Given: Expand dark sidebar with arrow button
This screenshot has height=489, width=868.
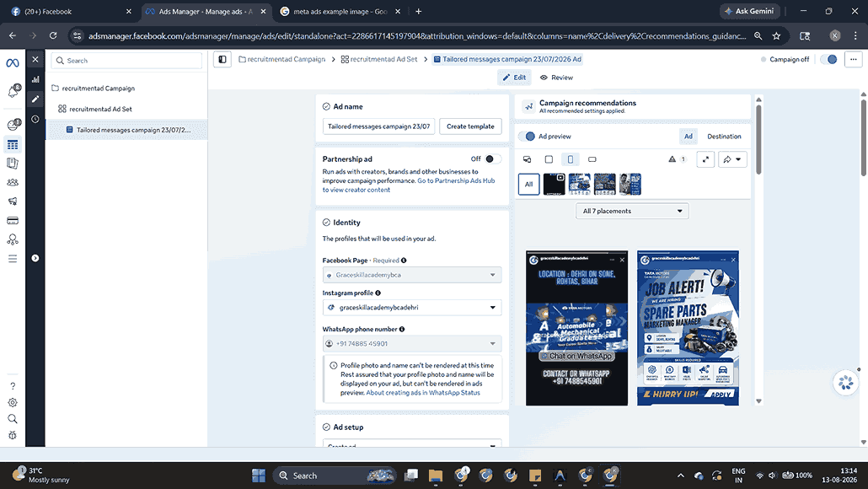Looking at the screenshot, I should tap(35, 258).
